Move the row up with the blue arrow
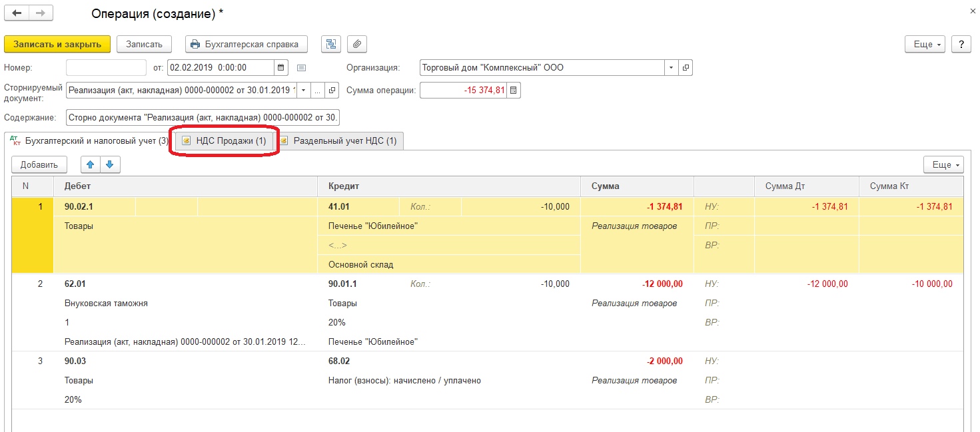Screen dimensions: 980x432 [90, 164]
